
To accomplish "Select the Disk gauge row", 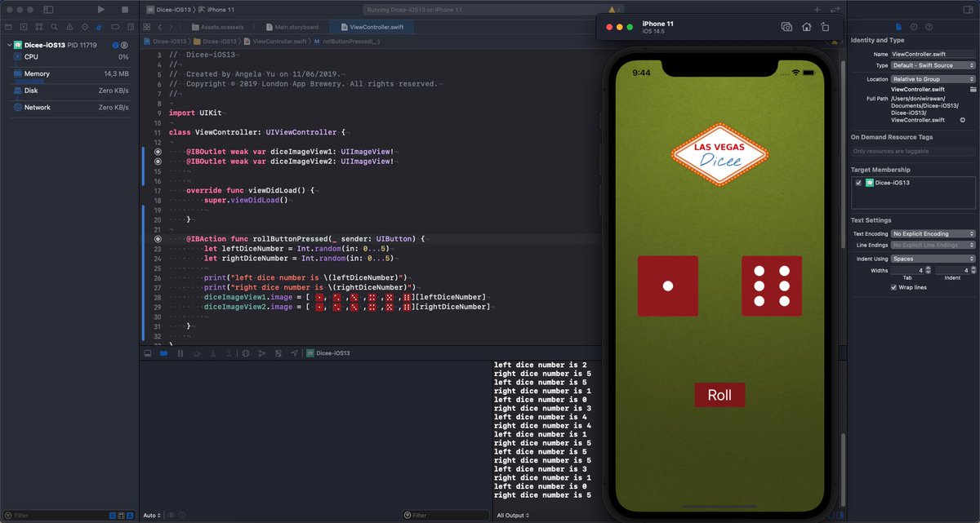I will click(x=69, y=91).
